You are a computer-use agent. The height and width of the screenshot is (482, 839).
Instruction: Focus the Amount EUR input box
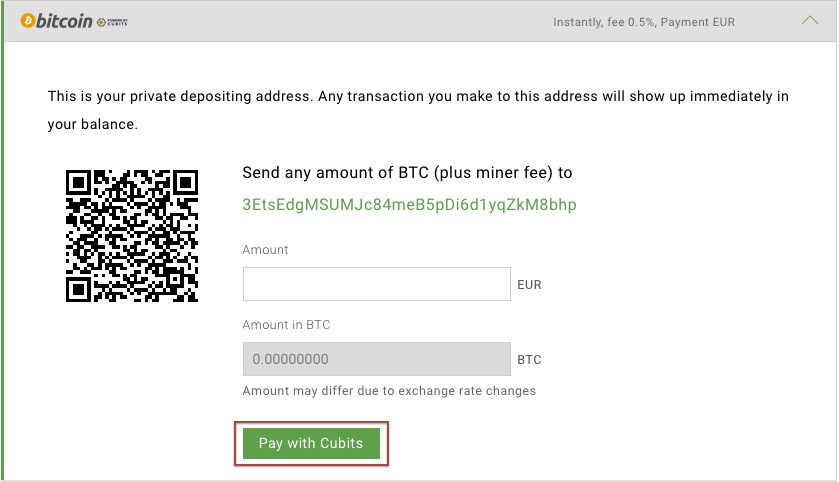tap(377, 284)
